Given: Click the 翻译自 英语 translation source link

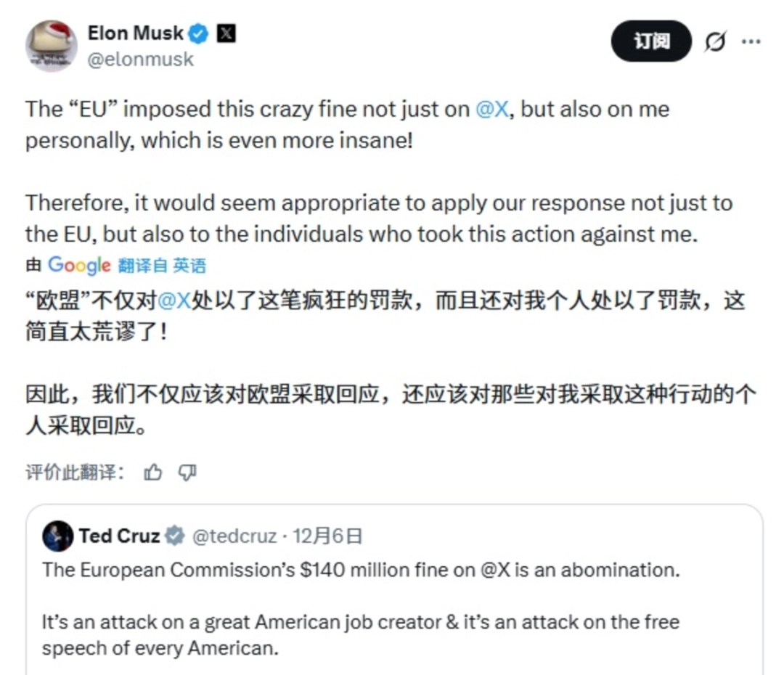Looking at the screenshot, I should coord(162,266).
